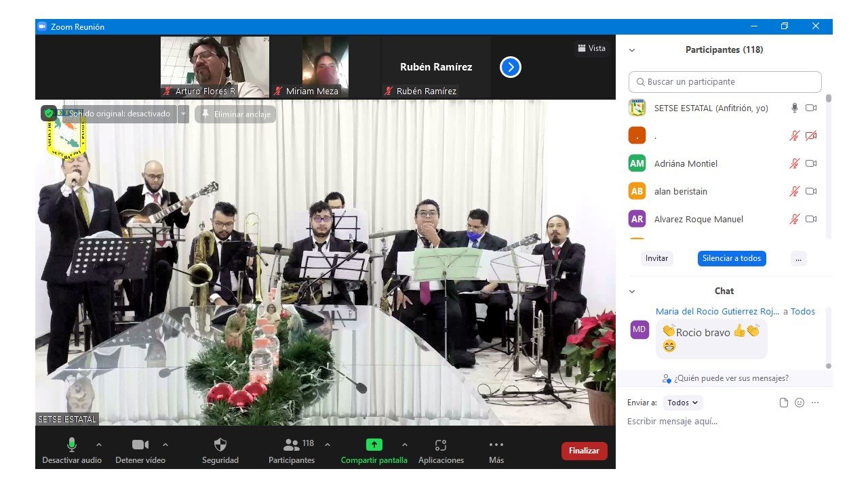
Task: Open the Vista layout menu
Action: click(591, 48)
